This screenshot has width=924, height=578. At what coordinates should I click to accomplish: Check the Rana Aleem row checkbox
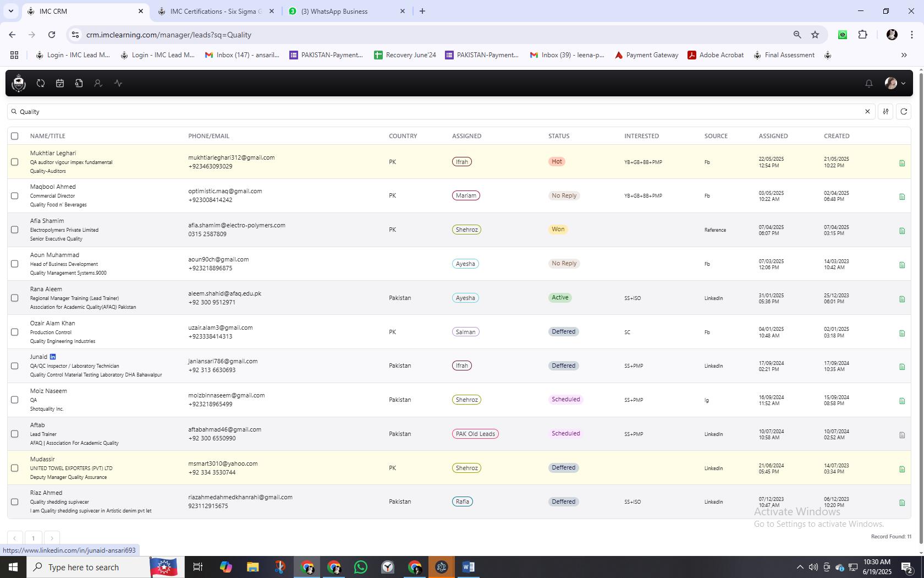(15, 298)
